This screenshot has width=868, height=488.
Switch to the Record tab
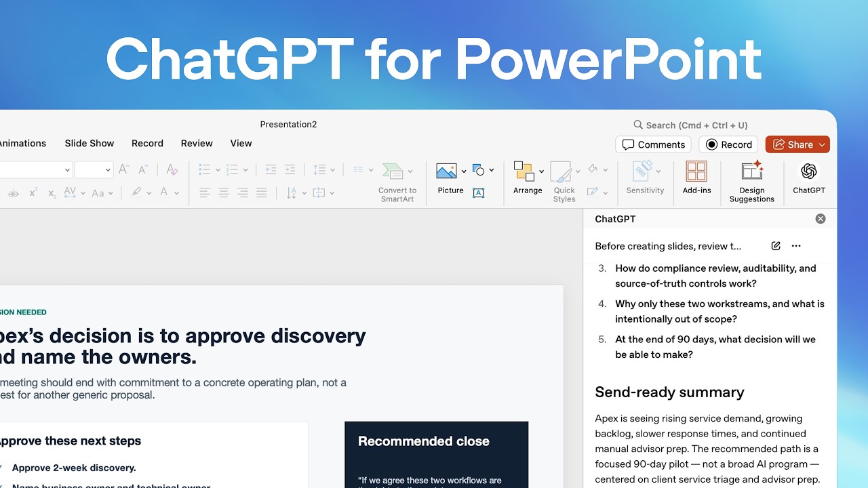(x=147, y=143)
